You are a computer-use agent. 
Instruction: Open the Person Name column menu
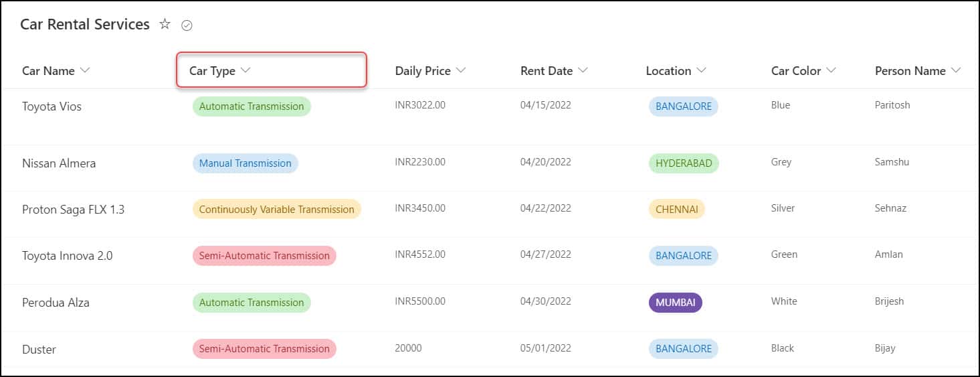955,70
